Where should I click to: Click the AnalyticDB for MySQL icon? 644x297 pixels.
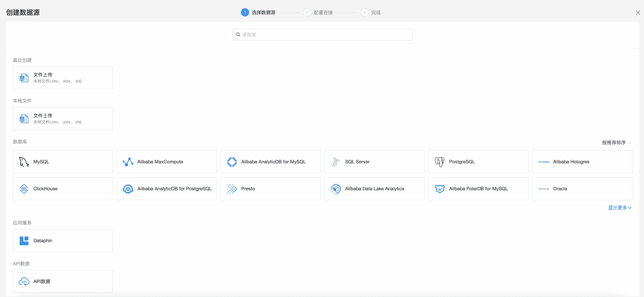[232, 162]
